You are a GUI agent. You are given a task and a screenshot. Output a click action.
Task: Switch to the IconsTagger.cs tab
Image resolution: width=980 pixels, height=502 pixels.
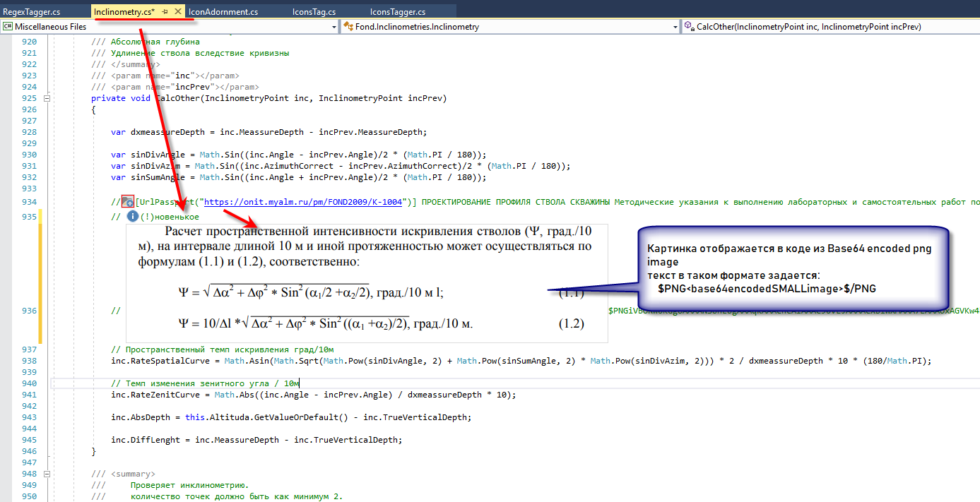(x=397, y=12)
